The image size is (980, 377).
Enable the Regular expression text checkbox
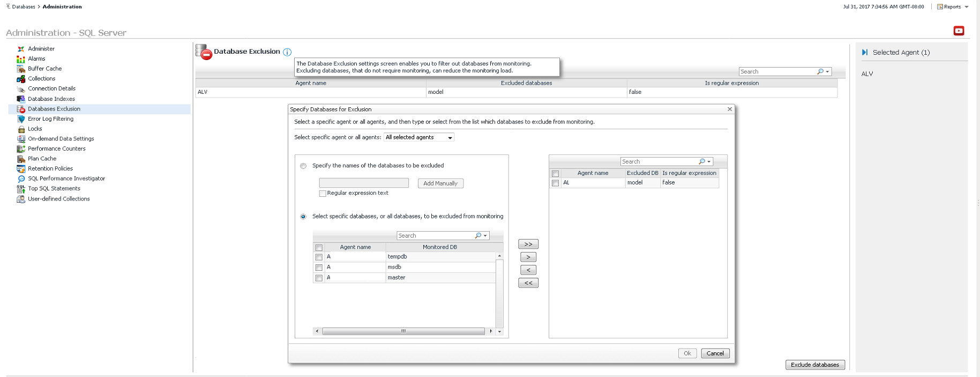(323, 194)
